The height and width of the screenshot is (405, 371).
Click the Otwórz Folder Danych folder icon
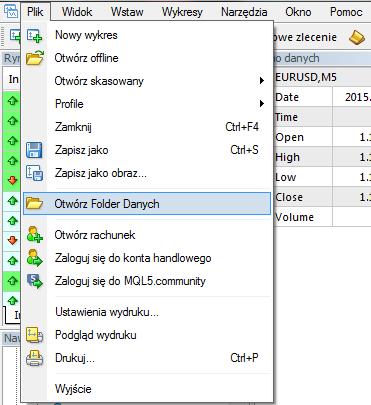35,203
